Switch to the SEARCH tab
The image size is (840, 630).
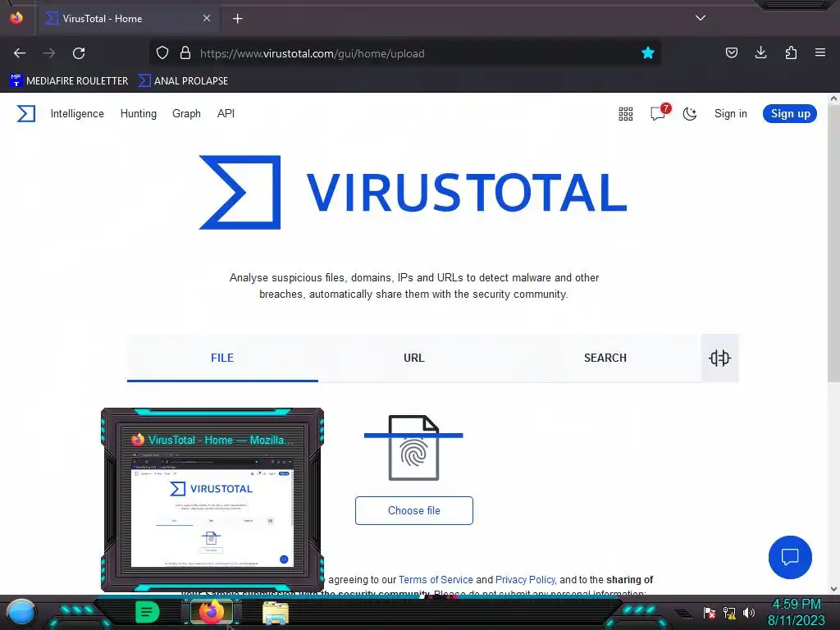[605, 358]
